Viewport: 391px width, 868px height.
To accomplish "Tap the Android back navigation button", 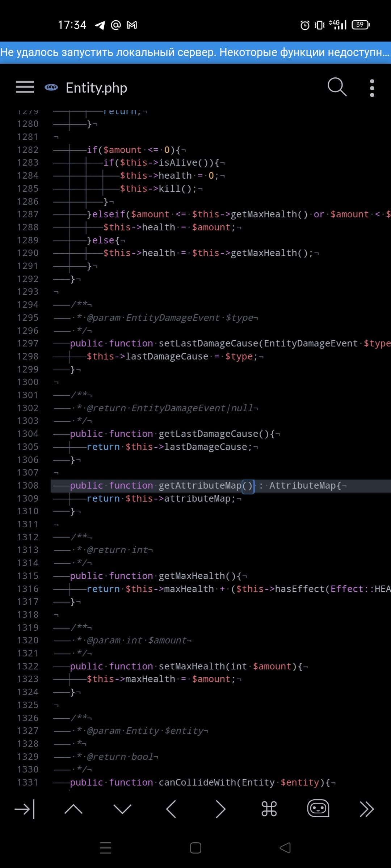I will (285, 848).
